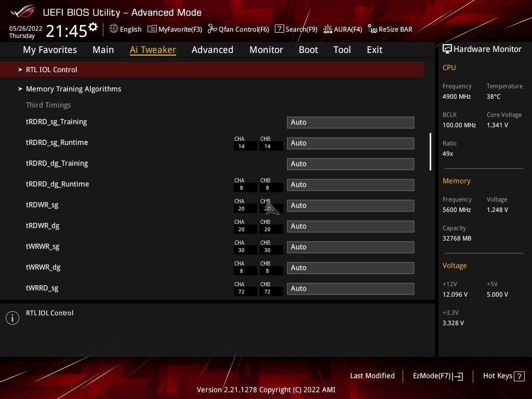Viewport: 532px width, 399px height.
Task: Select the tRDWR_dg Auto field
Action: 351,227
